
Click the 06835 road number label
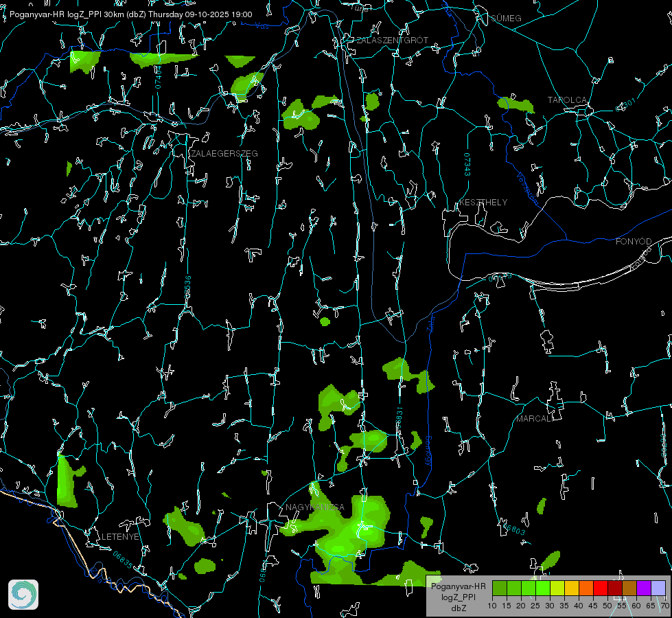(x=123, y=560)
